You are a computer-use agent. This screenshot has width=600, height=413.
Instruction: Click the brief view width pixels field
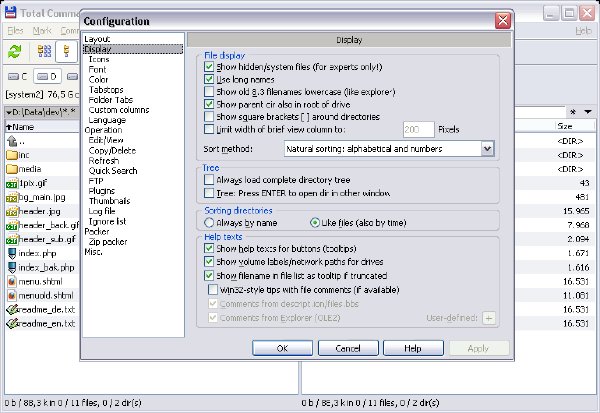pos(418,129)
